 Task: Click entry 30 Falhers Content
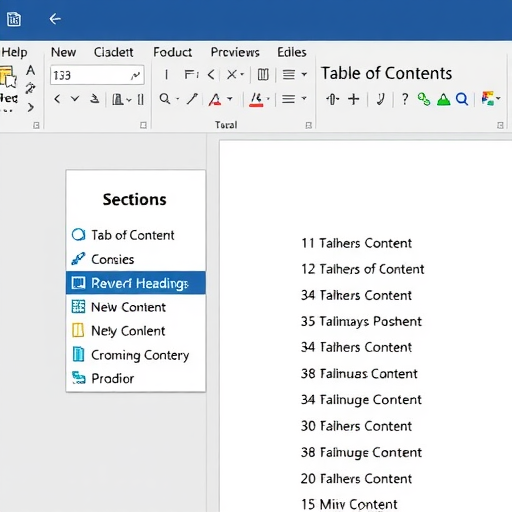pyautogui.click(x=356, y=426)
